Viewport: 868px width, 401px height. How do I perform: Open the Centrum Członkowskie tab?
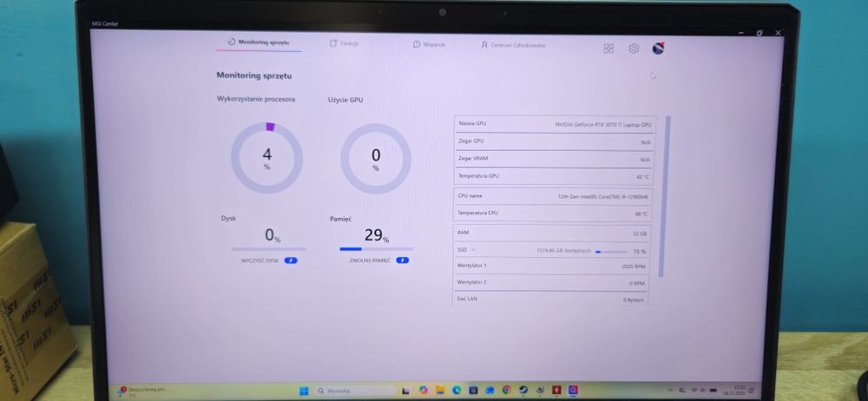(513, 45)
